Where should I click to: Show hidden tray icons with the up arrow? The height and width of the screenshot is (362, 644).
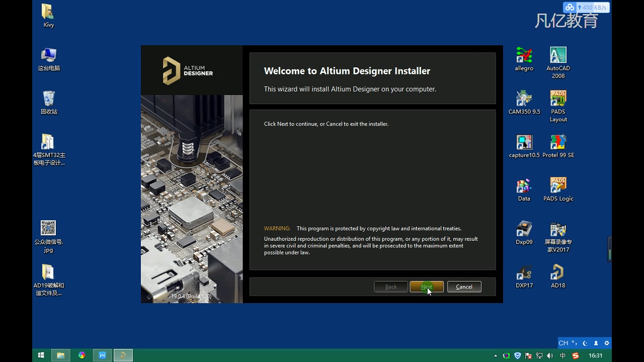click(495, 355)
